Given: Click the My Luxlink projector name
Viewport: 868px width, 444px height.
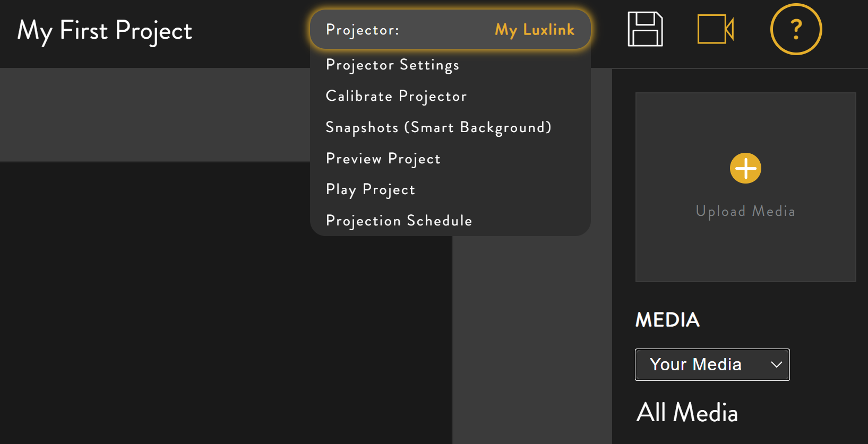Looking at the screenshot, I should point(534,30).
